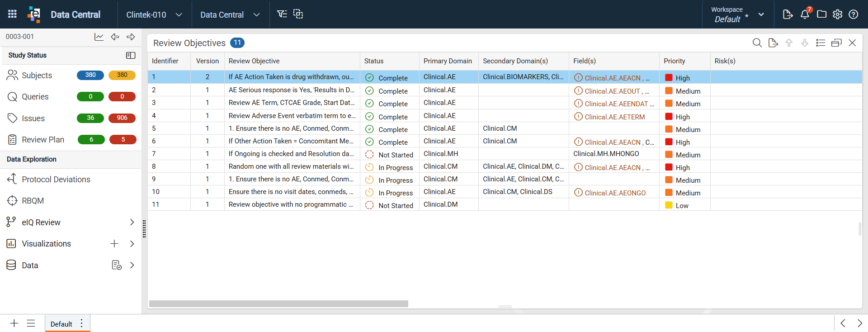Click the data review icon beside Data

pyautogui.click(x=117, y=266)
